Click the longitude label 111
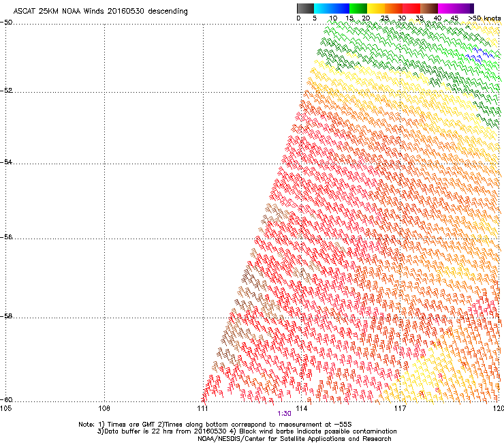Viewport: 504px width, 443px height. pyautogui.click(x=203, y=408)
